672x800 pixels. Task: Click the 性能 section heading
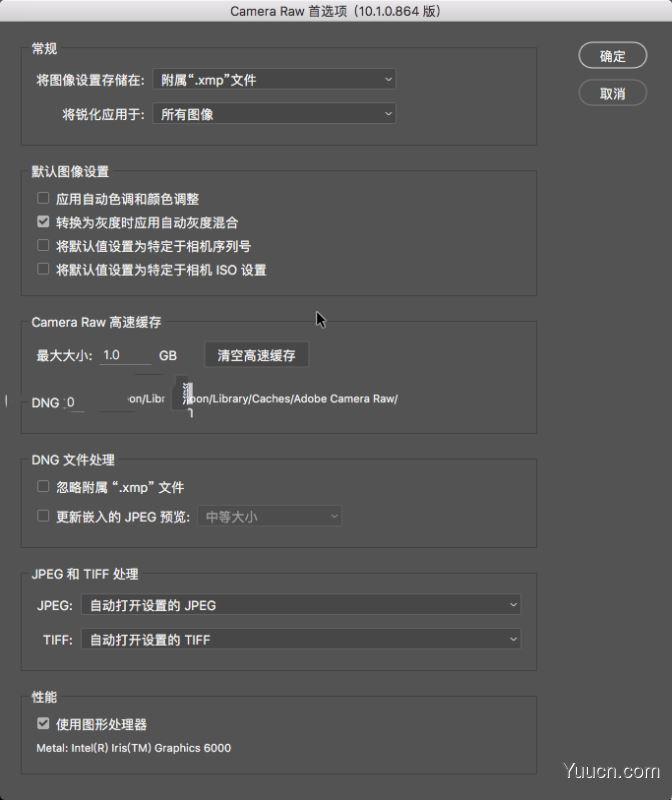point(44,697)
